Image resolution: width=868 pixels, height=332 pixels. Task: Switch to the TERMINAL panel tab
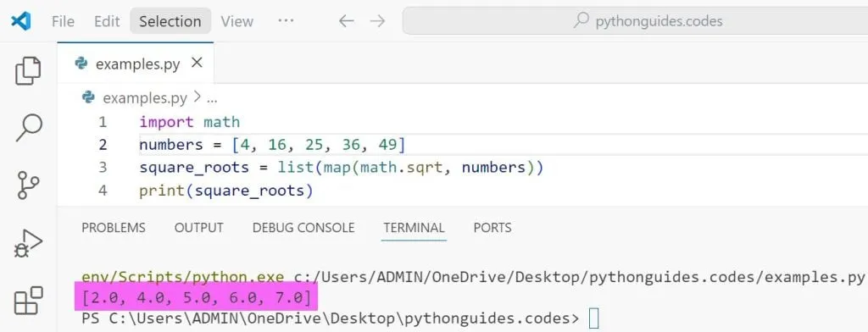(414, 228)
